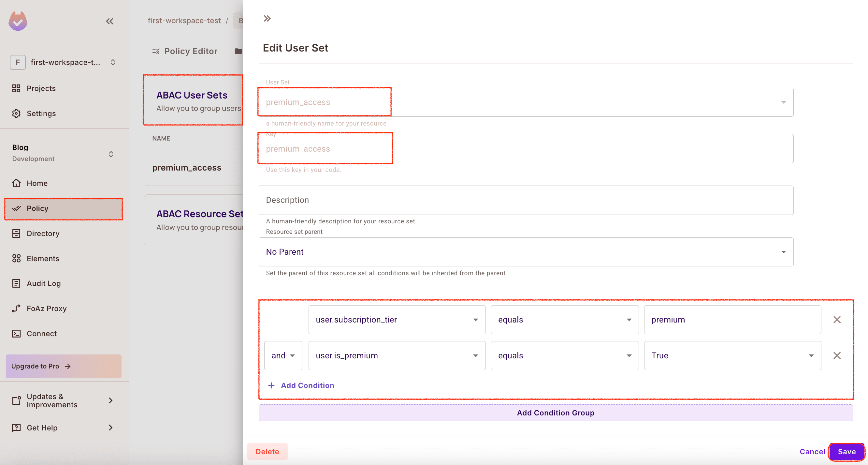
Task: Click the Policy Editor tab icon
Action: tap(156, 51)
